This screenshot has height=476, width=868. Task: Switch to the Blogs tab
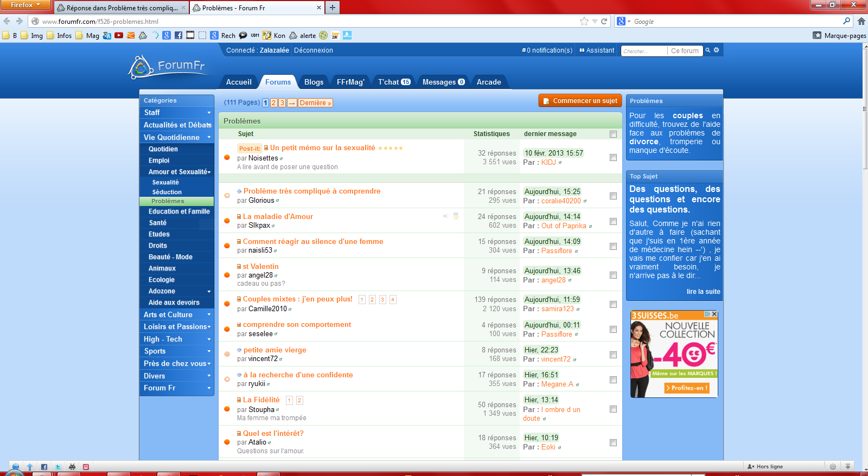(314, 82)
